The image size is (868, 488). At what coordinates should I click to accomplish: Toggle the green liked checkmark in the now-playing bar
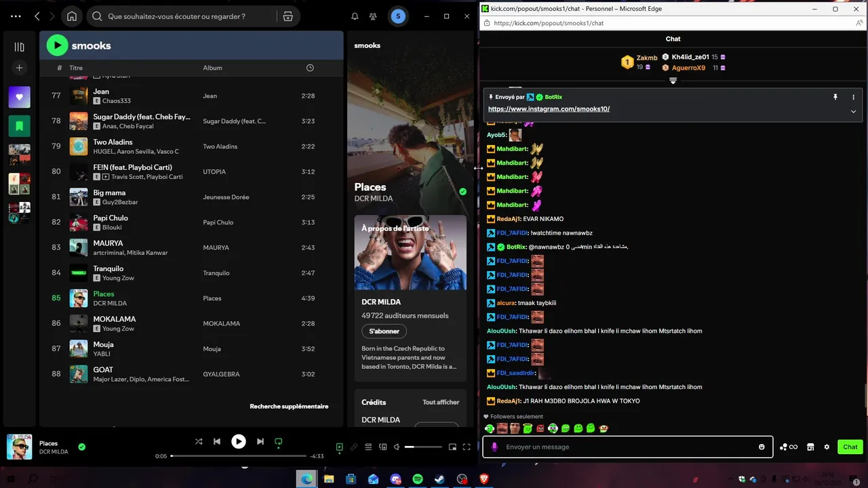81,447
